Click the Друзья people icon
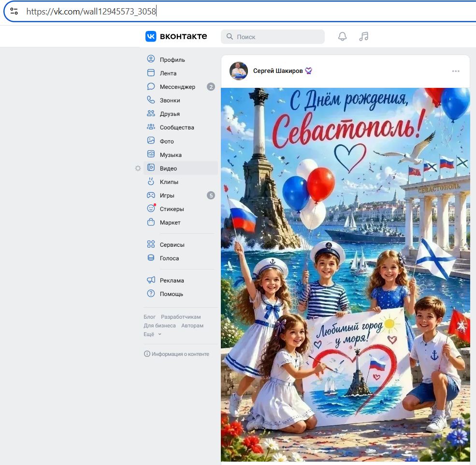 [x=151, y=113]
